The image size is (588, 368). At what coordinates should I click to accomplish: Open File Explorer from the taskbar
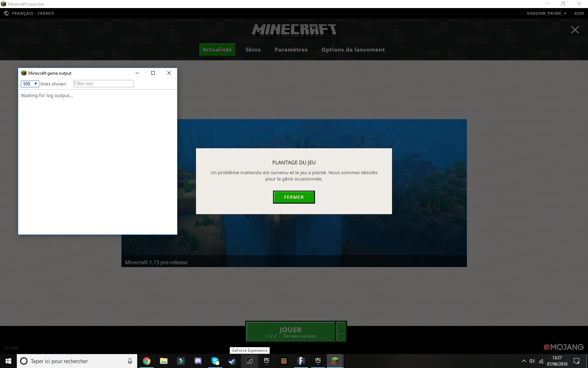[164, 361]
